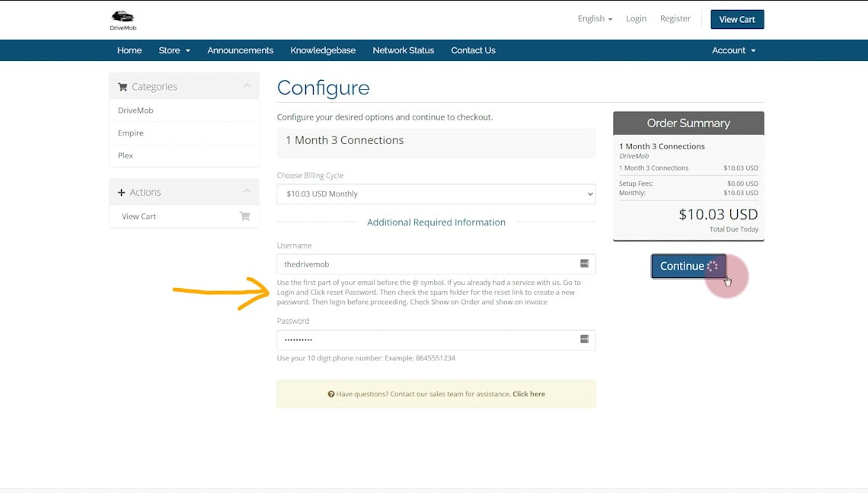Open the Account dropdown menu

click(733, 50)
